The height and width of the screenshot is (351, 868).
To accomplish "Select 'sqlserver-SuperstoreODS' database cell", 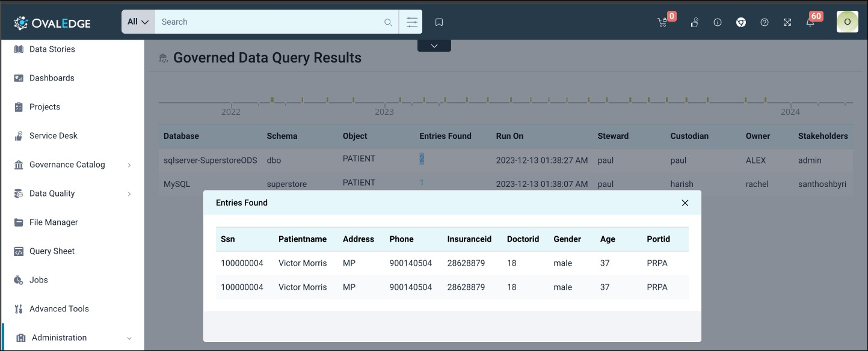I will click(x=211, y=160).
